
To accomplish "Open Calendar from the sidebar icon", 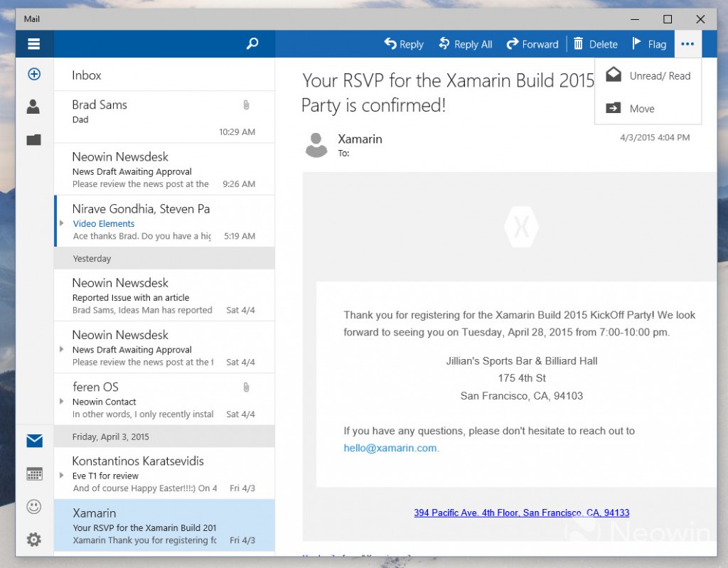I will [34, 473].
